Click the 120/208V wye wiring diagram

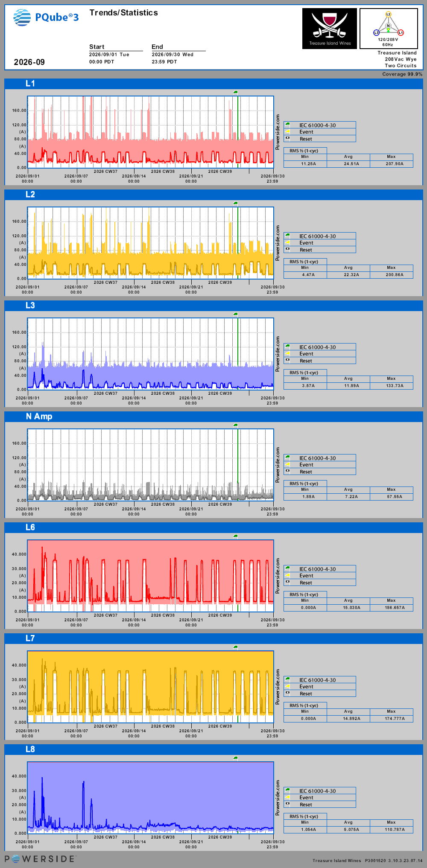coord(389,29)
